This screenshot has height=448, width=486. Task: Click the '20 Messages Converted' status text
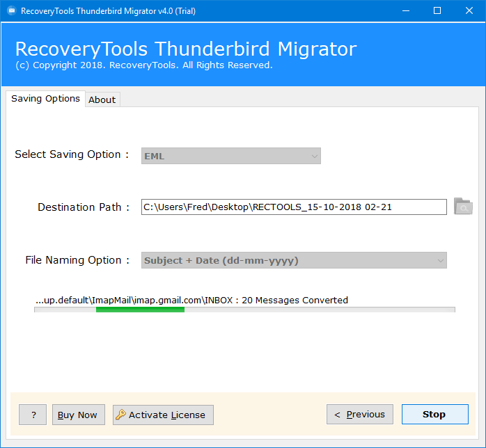(295, 300)
